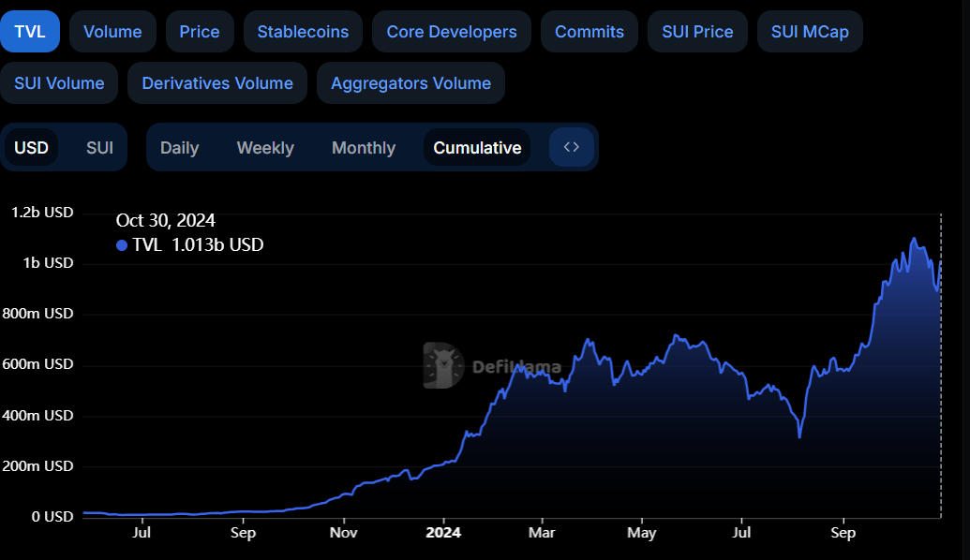Screen dimensions: 970x560
Task: Open the Price tab
Action: pos(200,31)
